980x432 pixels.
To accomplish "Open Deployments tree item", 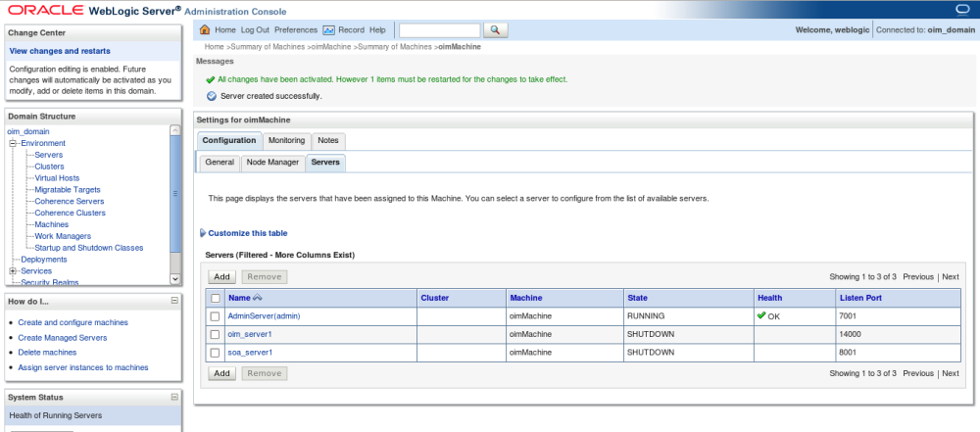I will (x=44, y=260).
